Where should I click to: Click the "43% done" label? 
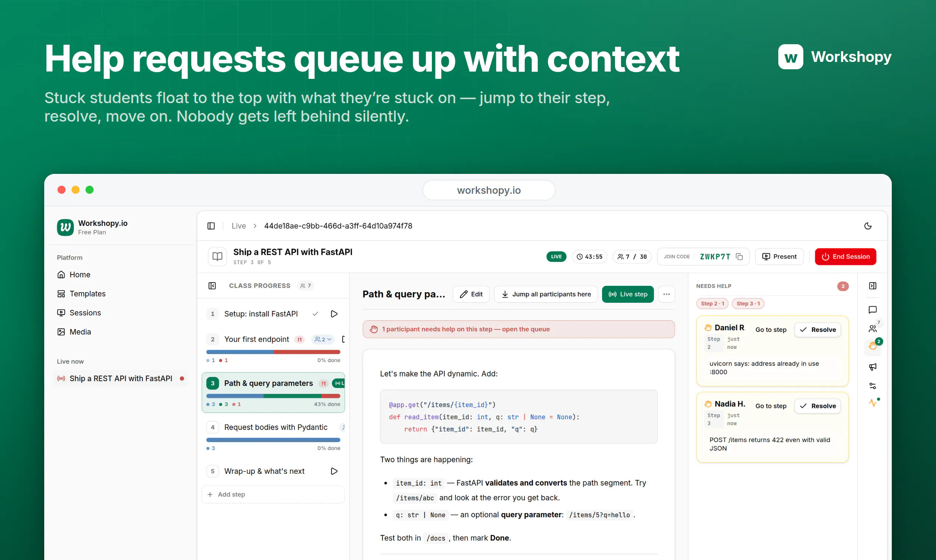coord(327,404)
